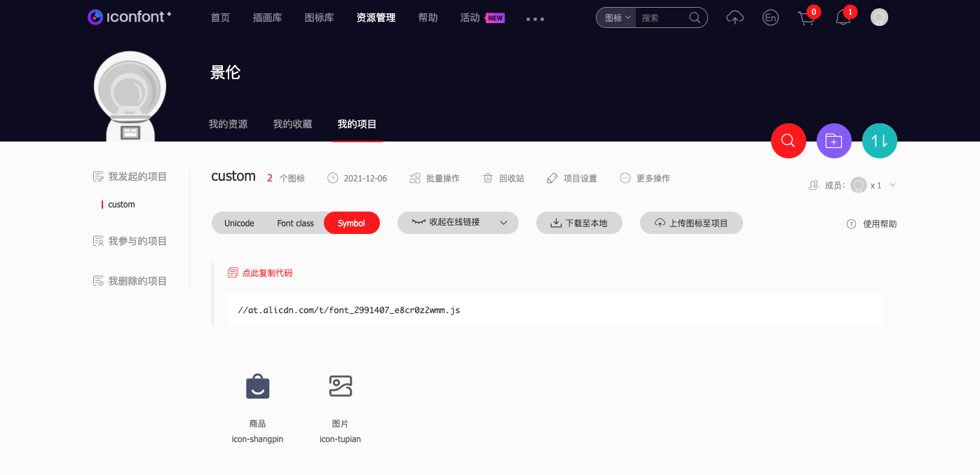Open 资源管理 in navigation
The height and width of the screenshot is (475, 980).
pyautogui.click(x=376, y=18)
